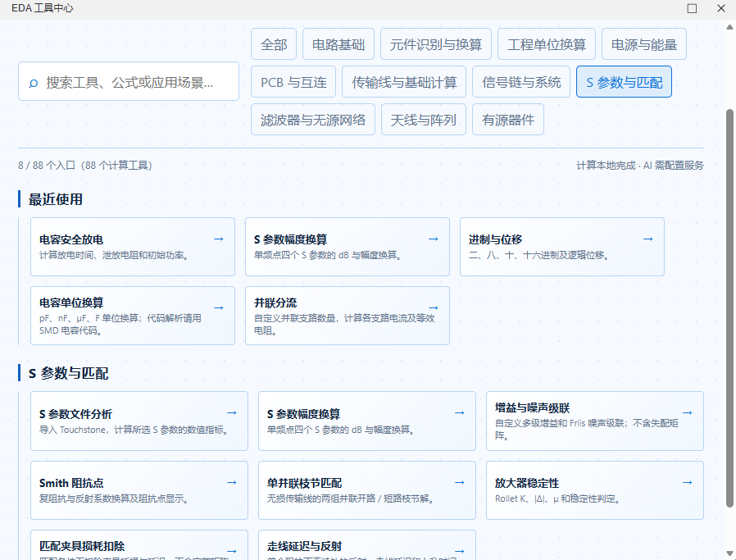736x560 pixels.
Task: Click the vertical scrollbar thumb
Action: pyautogui.click(x=729, y=308)
